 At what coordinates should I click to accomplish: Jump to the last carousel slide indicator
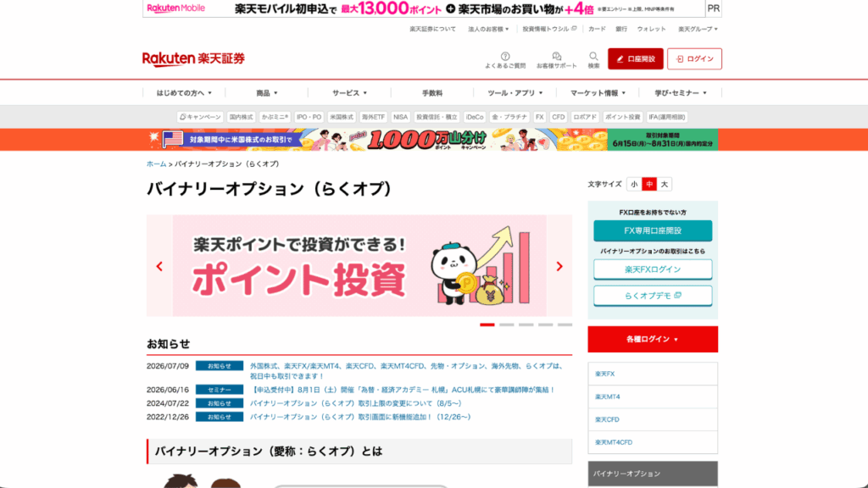coord(565,324)
